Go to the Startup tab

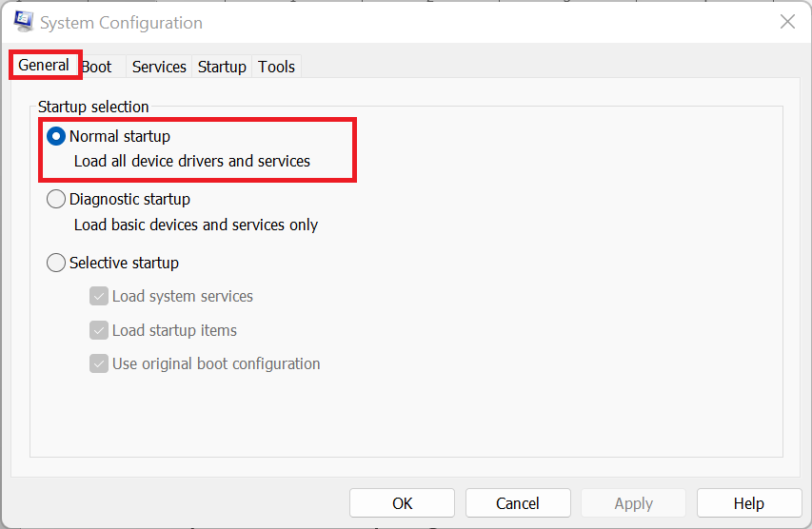(x=222, y=67)
